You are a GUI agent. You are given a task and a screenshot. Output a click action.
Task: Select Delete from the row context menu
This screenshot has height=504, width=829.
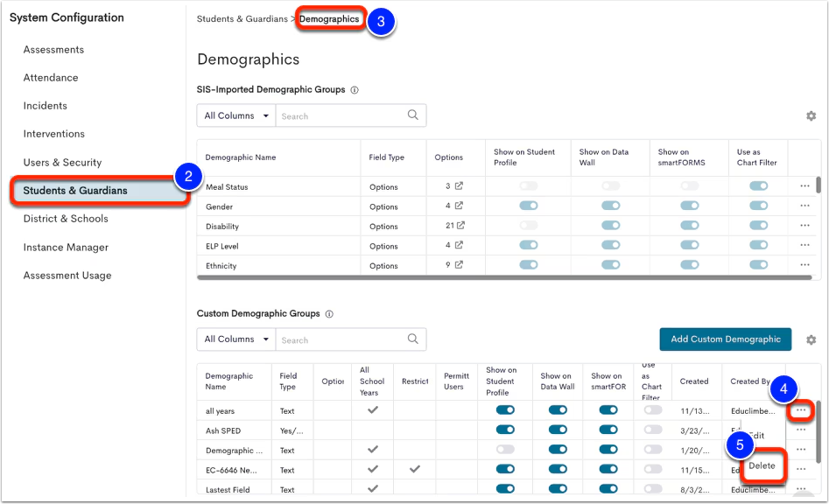(x=762, y=465)
